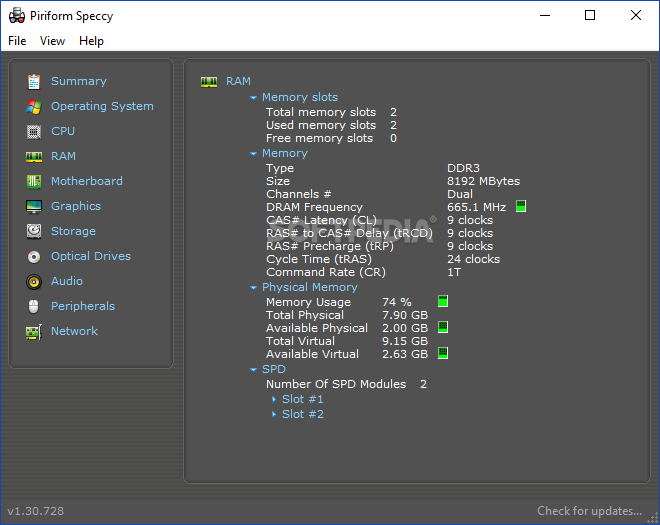This screenshot has height=525, width=660.
Task: Show the CPU section
Action: tap(63, 131)
